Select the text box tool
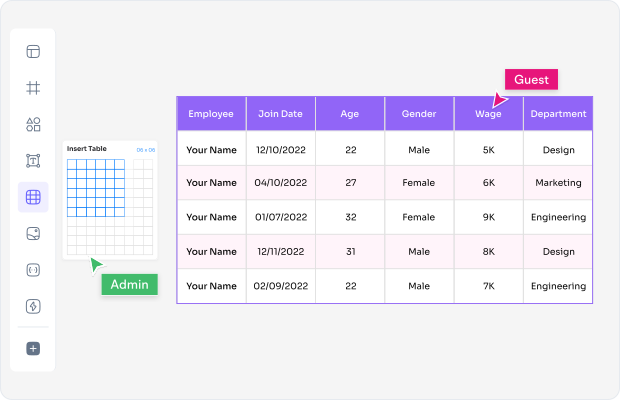 click(x=33, y=161)
